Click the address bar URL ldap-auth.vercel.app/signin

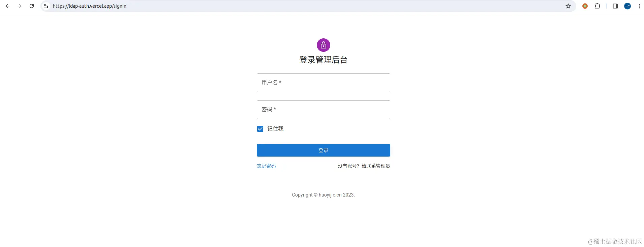point(90,6)
